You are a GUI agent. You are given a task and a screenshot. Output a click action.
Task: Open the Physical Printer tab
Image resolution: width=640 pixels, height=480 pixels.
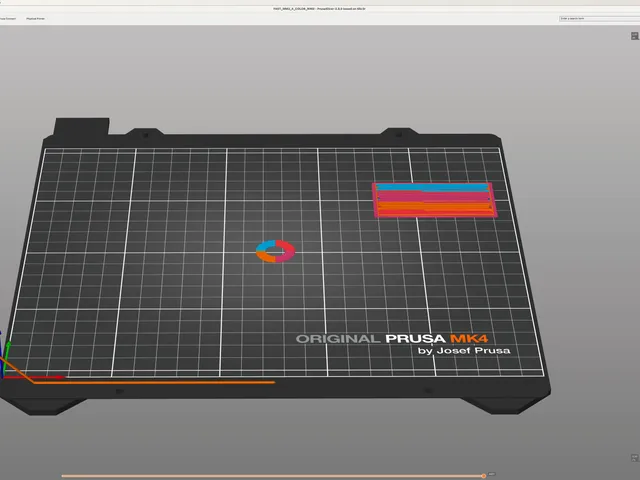[x=36, y=19]
